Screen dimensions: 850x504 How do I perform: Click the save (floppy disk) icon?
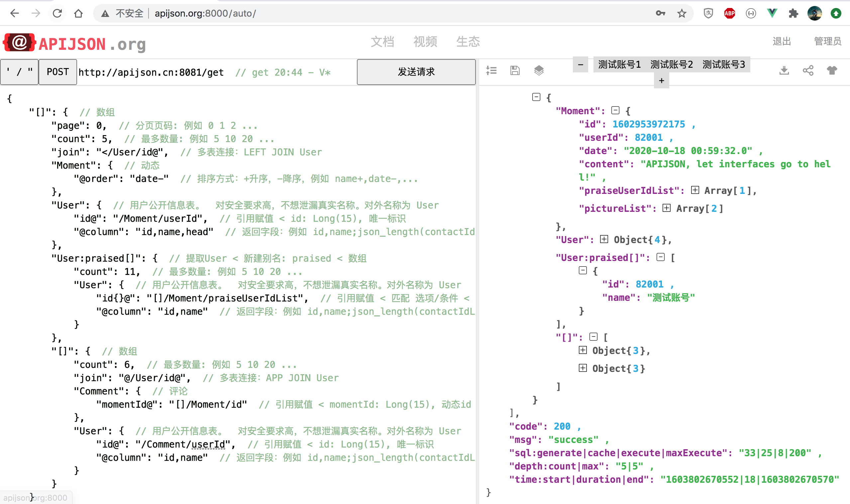click(515, 71)
